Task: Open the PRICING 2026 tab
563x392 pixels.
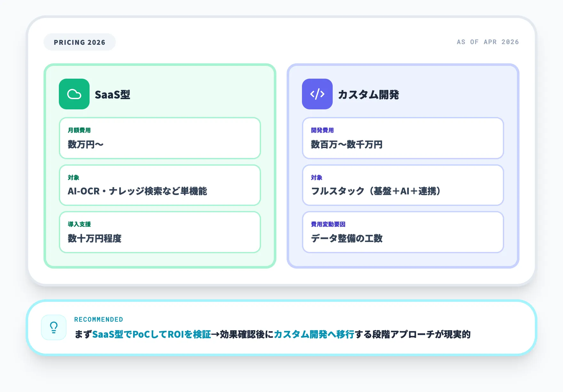Action: coord(79,42)
